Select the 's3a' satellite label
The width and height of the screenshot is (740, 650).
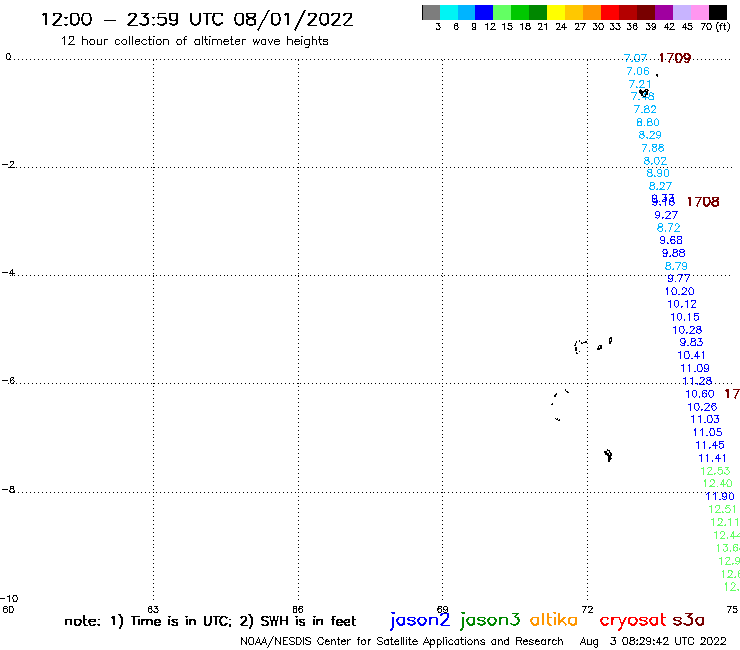(x=688, y=620)
